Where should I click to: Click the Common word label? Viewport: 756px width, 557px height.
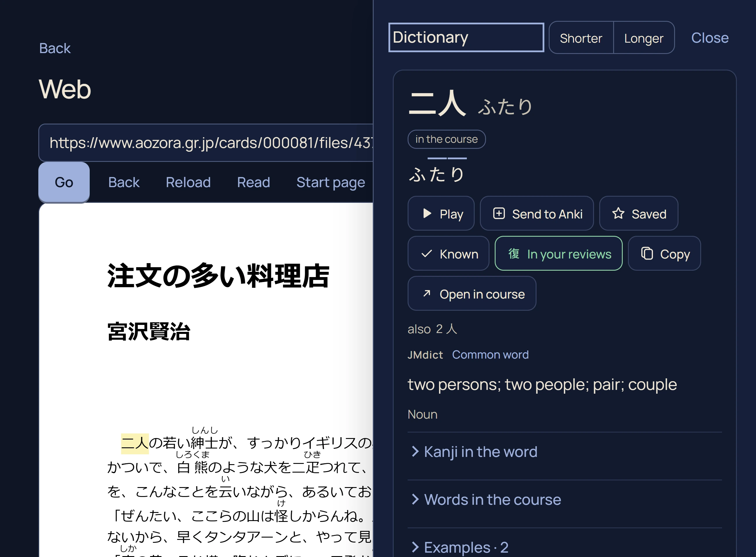(490, 355)
